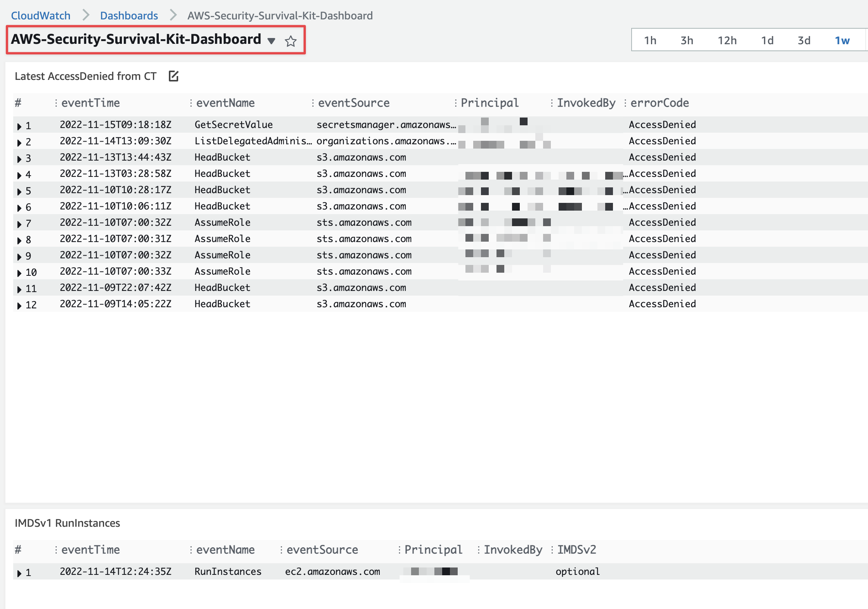The height and width of the screenshot is (609, 868).
Task: Expand row 12 HeadBucket event
Action: tap(19, 305)
